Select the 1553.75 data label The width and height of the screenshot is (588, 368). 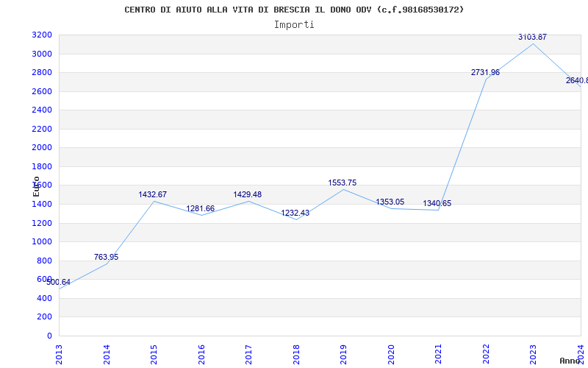[343, 183]
